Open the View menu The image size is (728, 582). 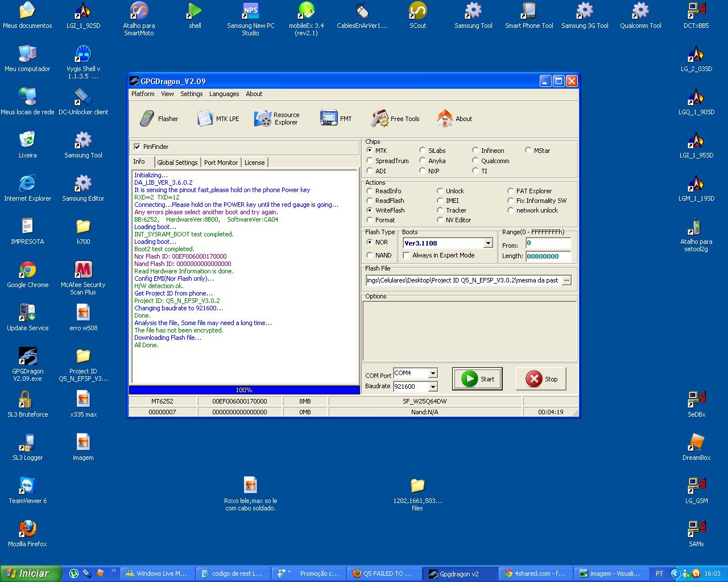click(x=167, y=94)
